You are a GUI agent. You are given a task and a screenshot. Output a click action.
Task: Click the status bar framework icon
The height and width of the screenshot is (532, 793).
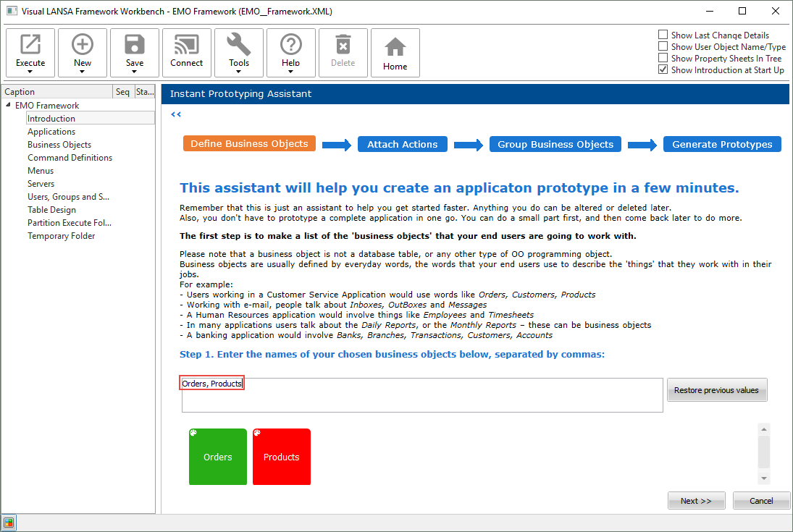tap(9, 523)
